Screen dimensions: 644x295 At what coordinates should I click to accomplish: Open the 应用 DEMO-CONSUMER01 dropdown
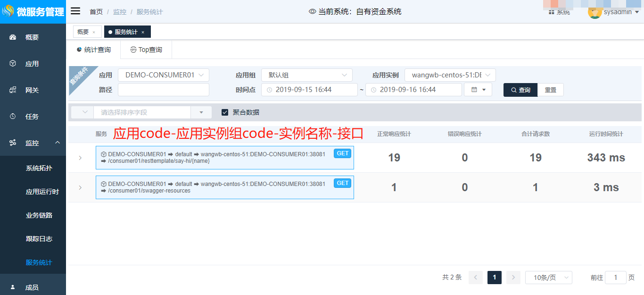(x=163, y=75)
